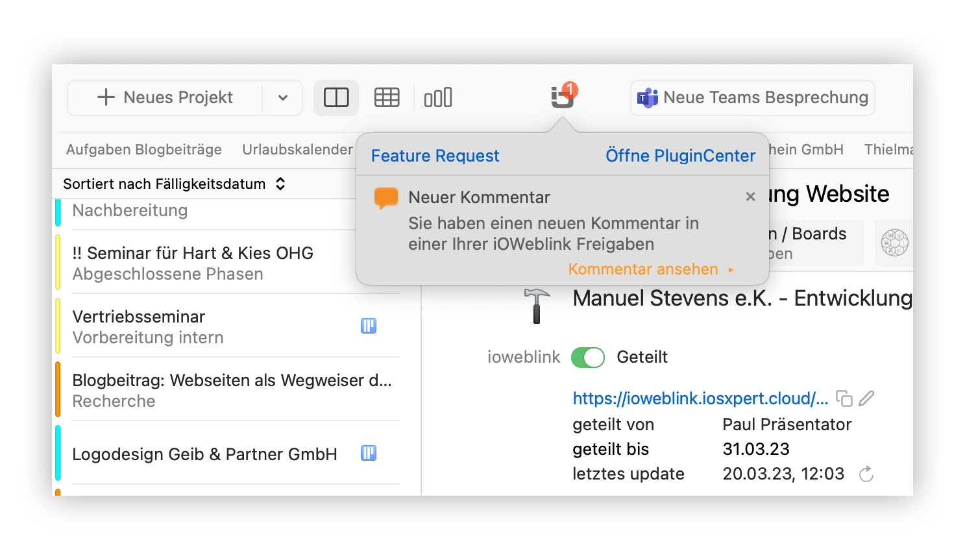This screenshot has height=560, width=965.
Task: Select the Vertriebsseminar project
Action: [227, 326]
